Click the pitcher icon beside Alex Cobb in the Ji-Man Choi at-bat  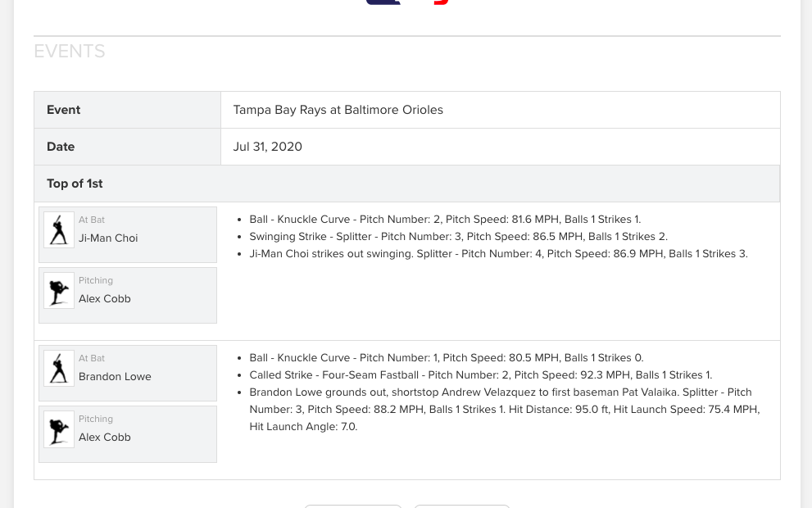click(x=59, y=291)
